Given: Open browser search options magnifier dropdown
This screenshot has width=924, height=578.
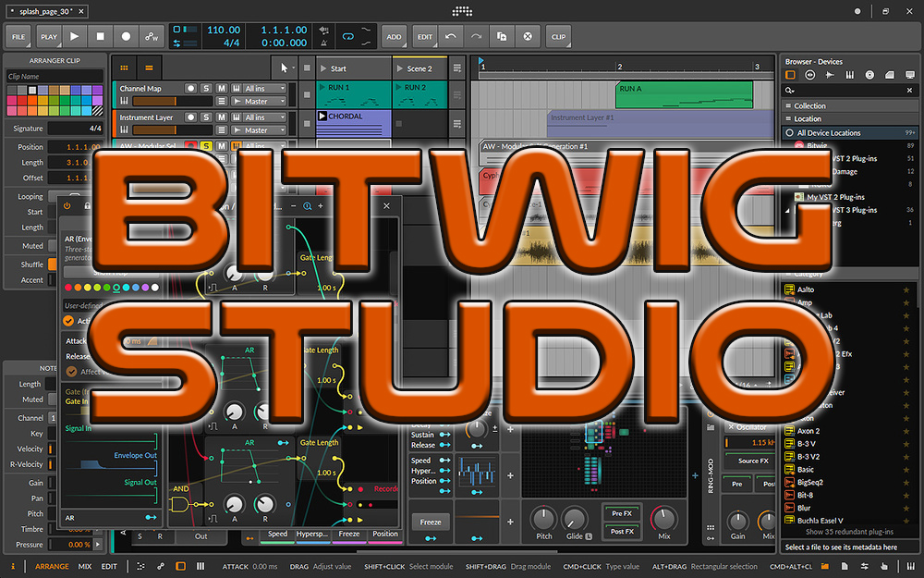Looking at the screenshot, I should [790, 91].
